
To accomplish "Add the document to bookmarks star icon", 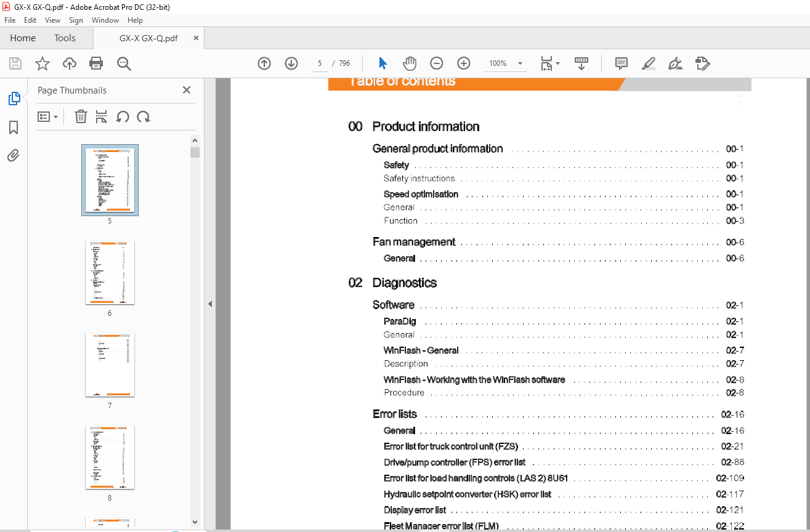I will [42, 63].
